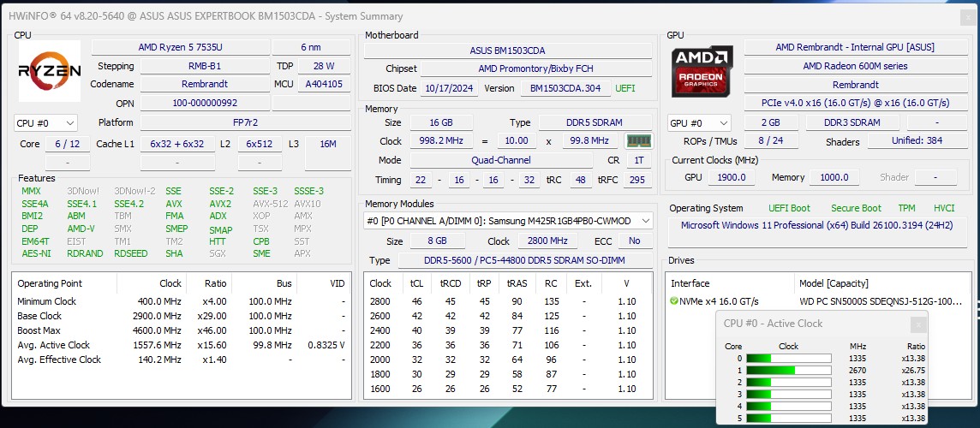The height and width of the screenshot is (428, 980).
Task: Close the CPU #0 Active Clock popup
Action: pos(918,324)
